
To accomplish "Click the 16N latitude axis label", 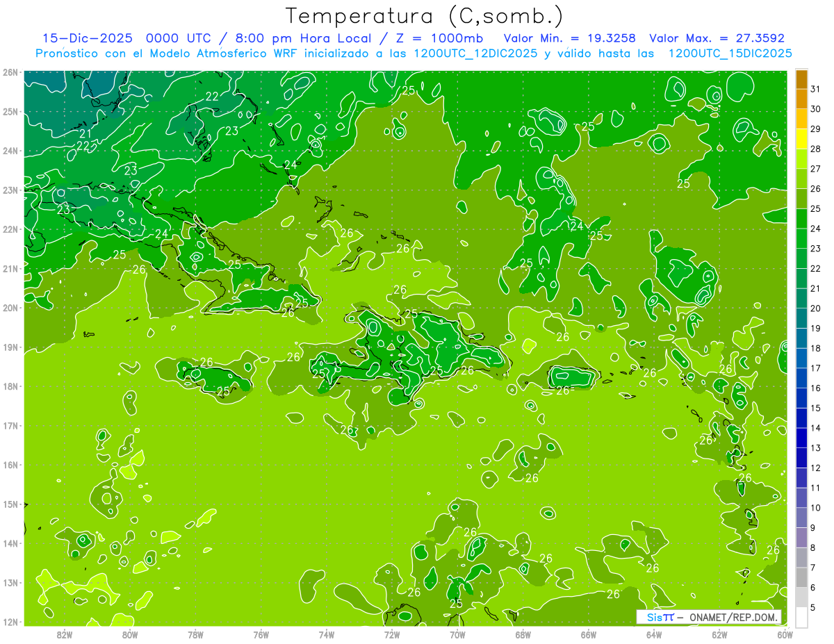I will [10, 465].
